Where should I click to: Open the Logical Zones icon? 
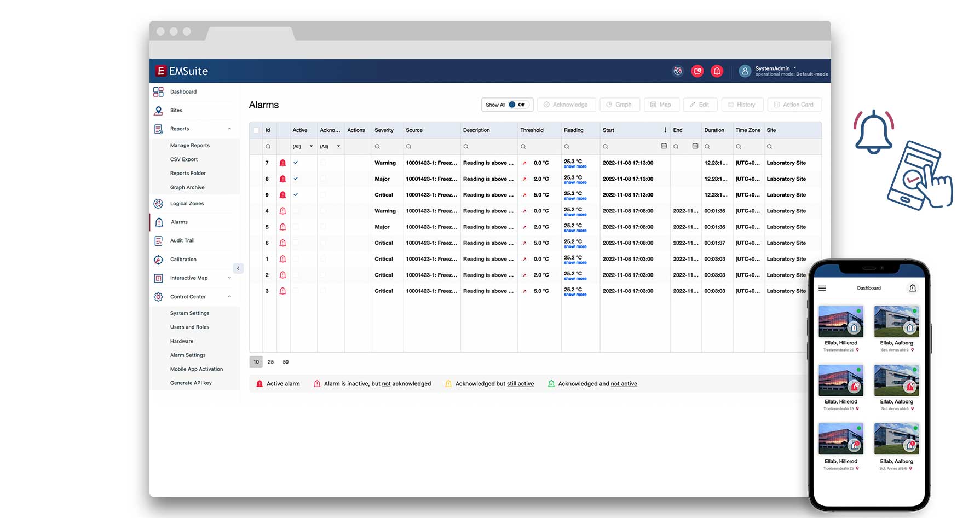click(158, 204)
